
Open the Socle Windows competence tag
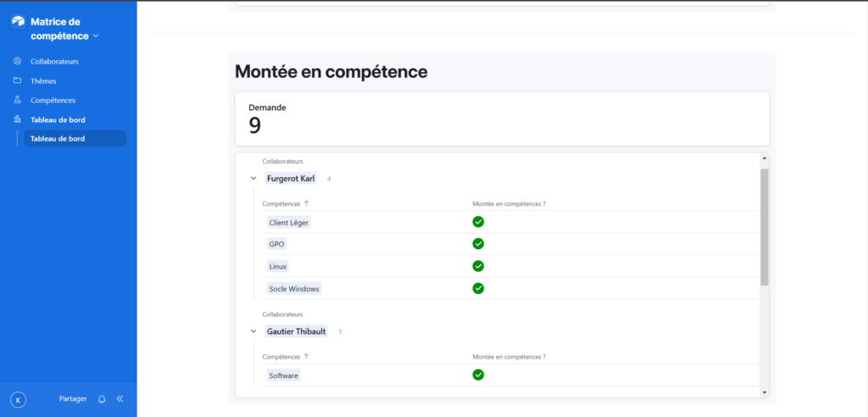[294, 288]
